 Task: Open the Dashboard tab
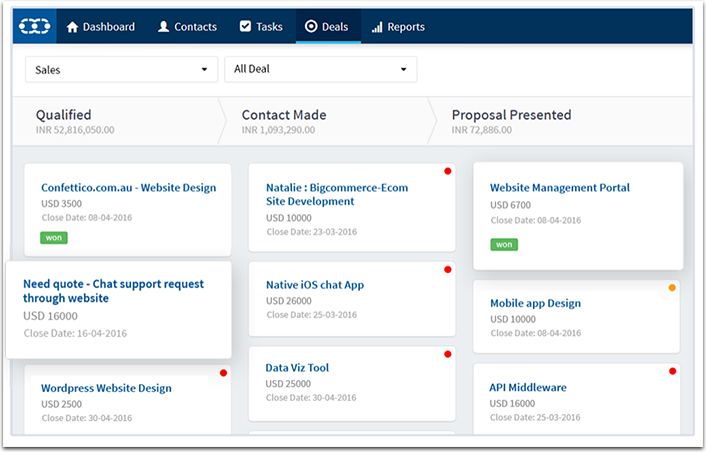tap(100, 27)
